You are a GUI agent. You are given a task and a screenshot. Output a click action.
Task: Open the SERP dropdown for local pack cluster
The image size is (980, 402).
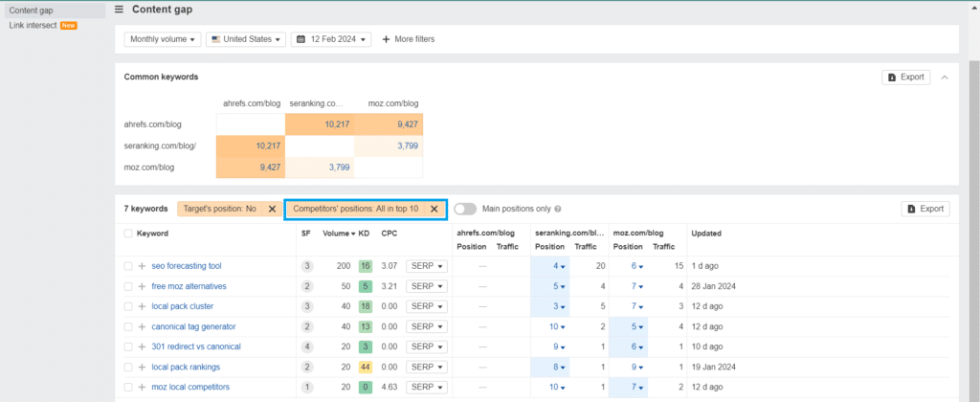tap(427, 306)
